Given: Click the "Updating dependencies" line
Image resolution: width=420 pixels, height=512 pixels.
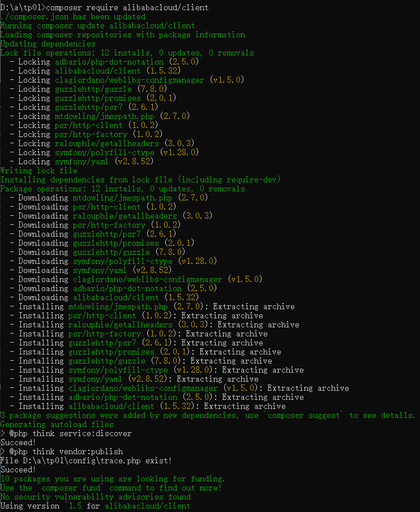Looking at the screenshot, I should [48, 44].
